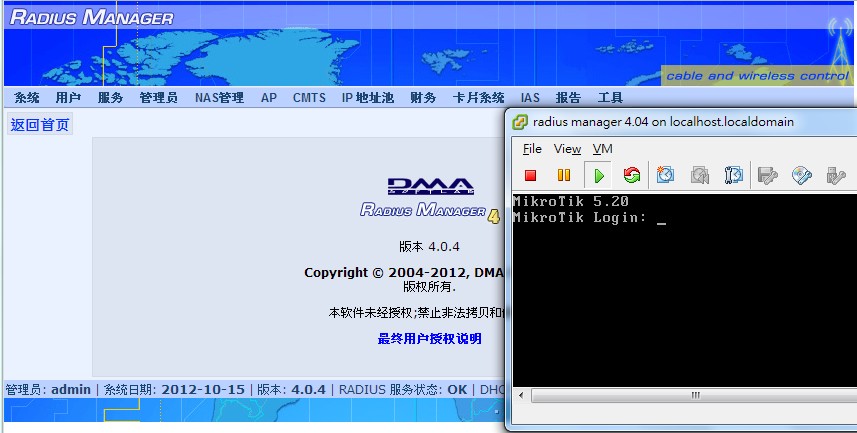The width and height of the screenshot is (857, 433).
Task: Open the File menu in console window
Action: pos(532,149)
